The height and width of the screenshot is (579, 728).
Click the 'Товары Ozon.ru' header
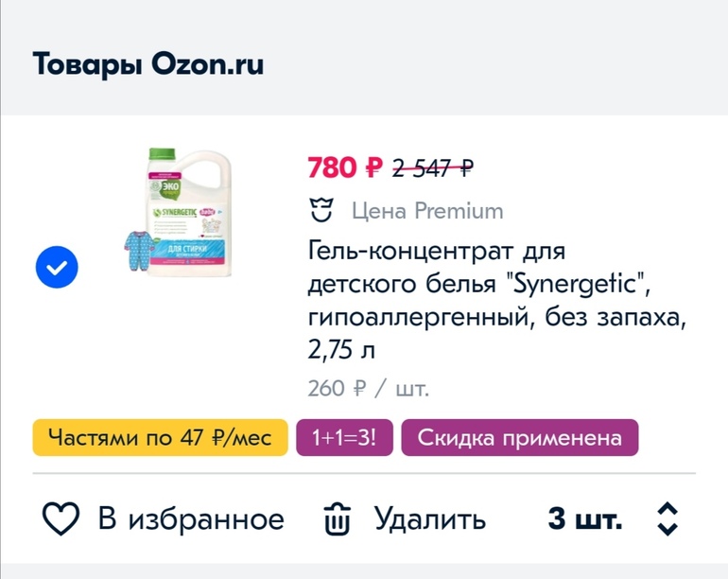[x=148, y=64]
